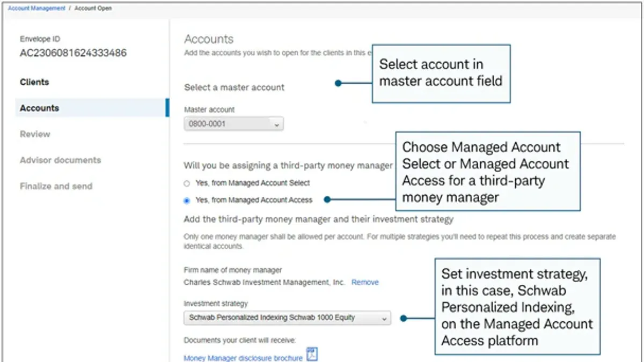Open the Master account dropdown 0800-0001

tap(233, 124)
